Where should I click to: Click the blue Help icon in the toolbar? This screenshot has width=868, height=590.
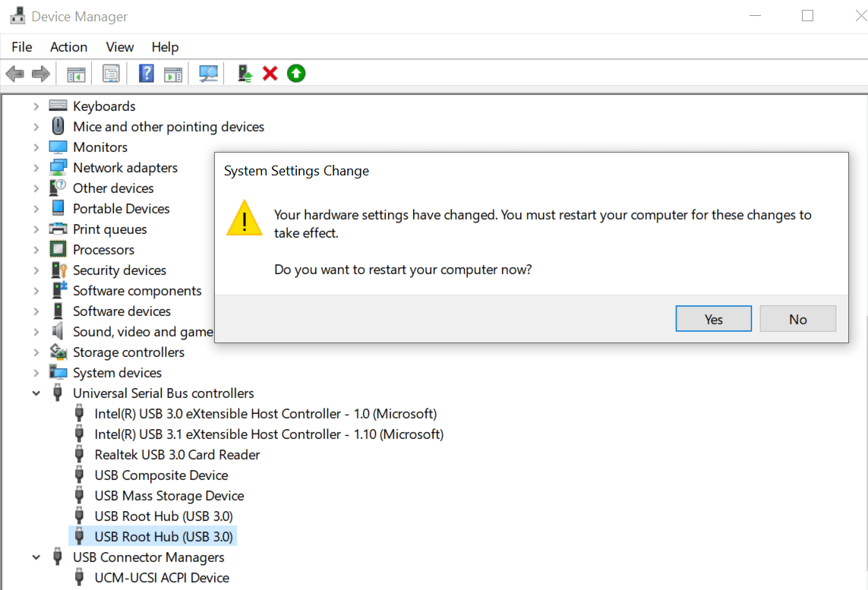point(144,73)
